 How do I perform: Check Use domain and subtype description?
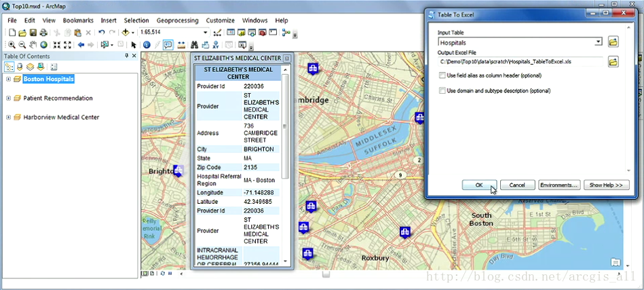(442, 90)
